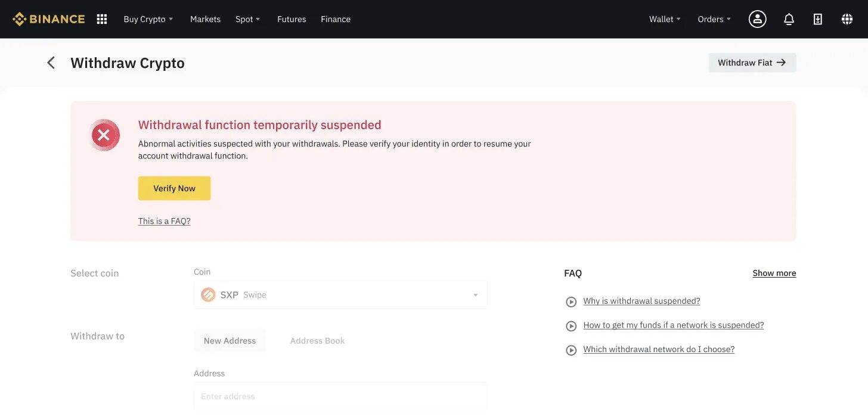Open the Finance menu item

pos(336,19)
